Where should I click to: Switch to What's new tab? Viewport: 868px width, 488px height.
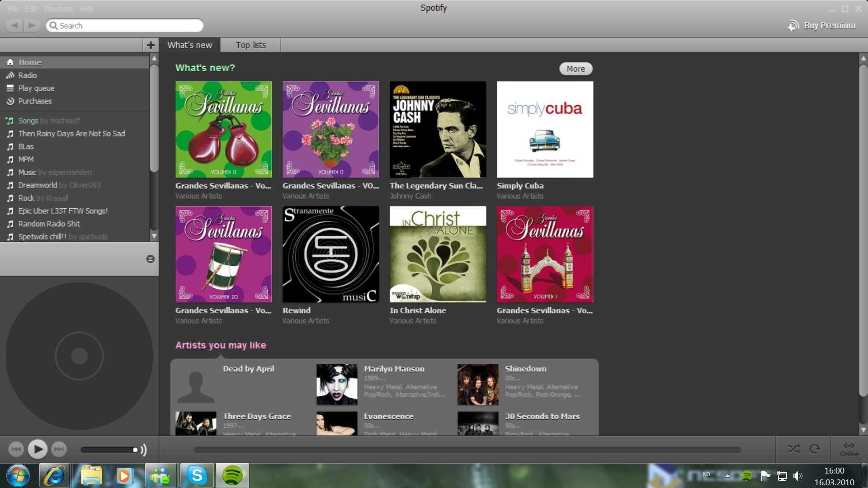coord(190,45)
